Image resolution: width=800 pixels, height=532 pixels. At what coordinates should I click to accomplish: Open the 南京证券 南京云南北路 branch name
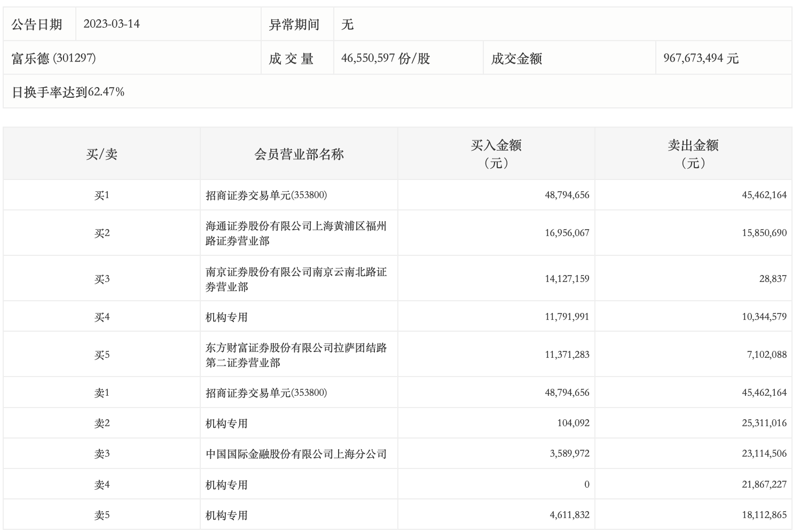(x=295, y=279)
